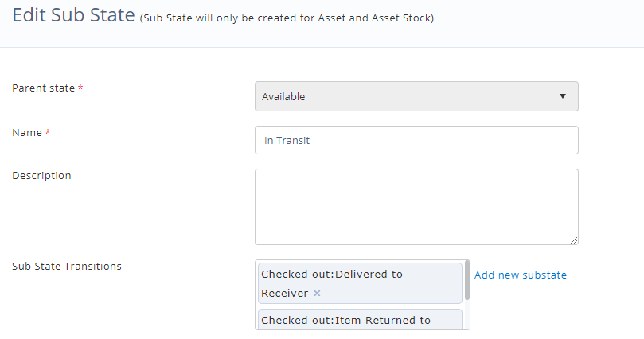
Task: Click inside the Description text area
Action: [416, 206]
